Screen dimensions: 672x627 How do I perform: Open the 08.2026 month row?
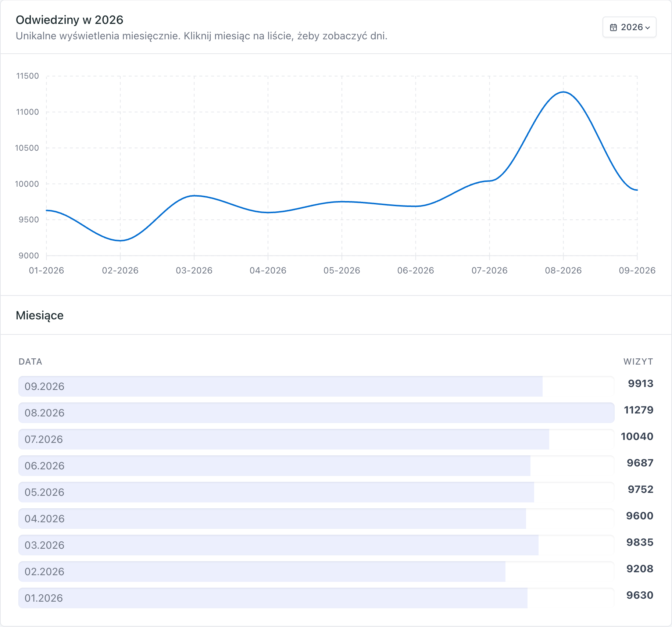[316, 413]
